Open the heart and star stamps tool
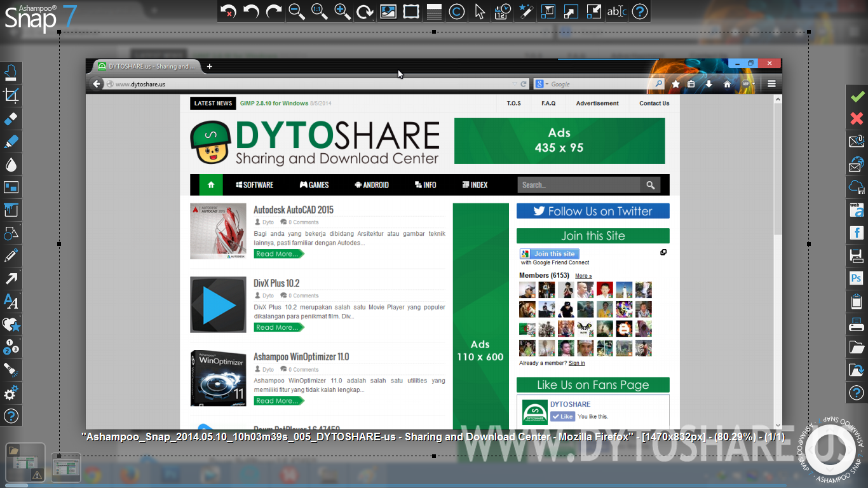This screenshot has width=868, height=488. click(x=11, y=325)
